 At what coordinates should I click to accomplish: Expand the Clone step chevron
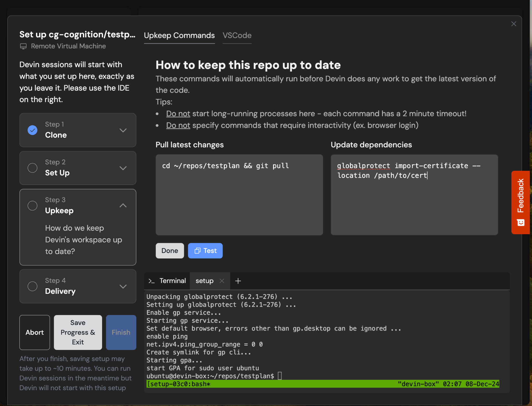(x=123, y=130)
